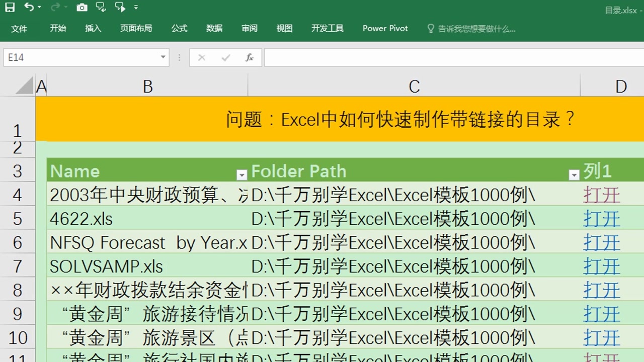Click the 打开 link for 4622.xls
644x362 pixels.
pyautogui.click(x=601, y=219)
